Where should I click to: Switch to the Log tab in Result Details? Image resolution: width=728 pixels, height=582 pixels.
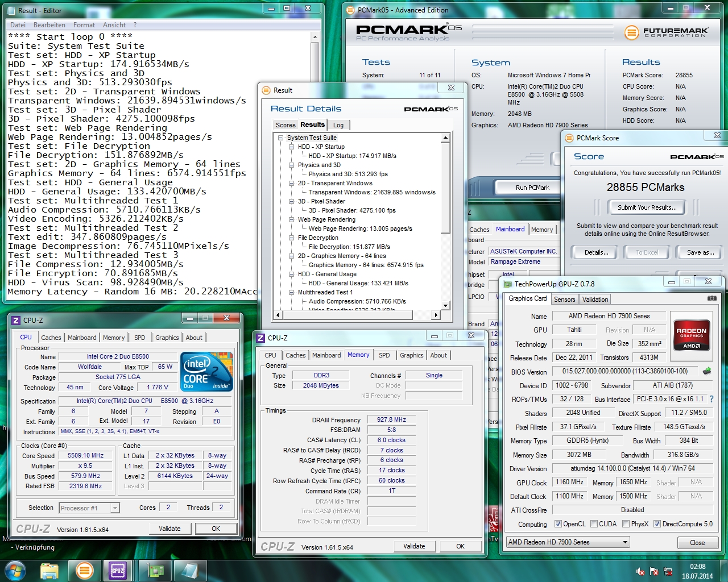pyautogui.click(x=338, y=125)
